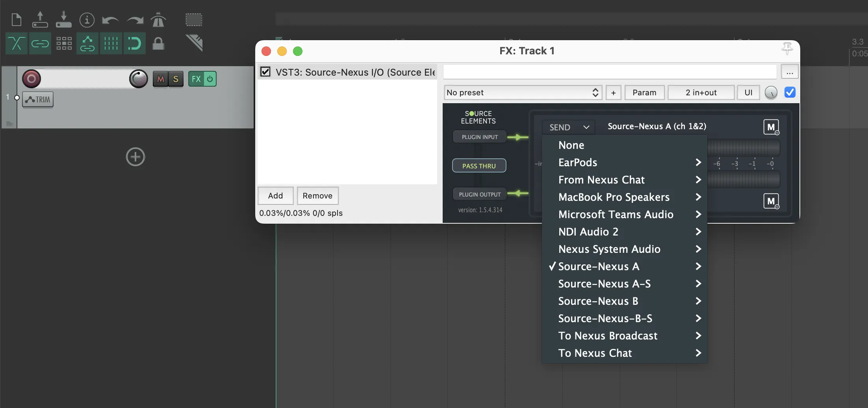868x408 pixels.
Task: Open the SEND mode dropdown
Action: [x=569, y=127]
